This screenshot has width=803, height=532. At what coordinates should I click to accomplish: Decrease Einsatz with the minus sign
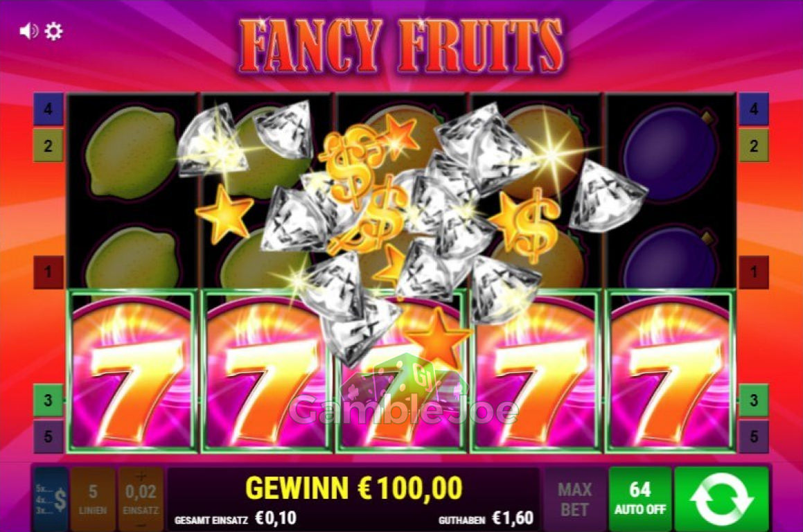coord(141,525)
